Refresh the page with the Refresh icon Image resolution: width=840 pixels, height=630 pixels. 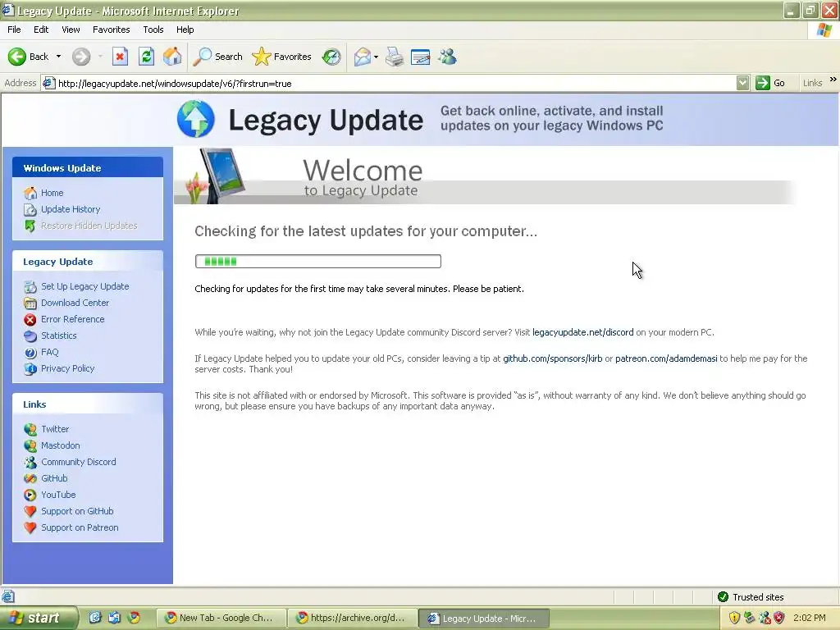tap(146, 57)
